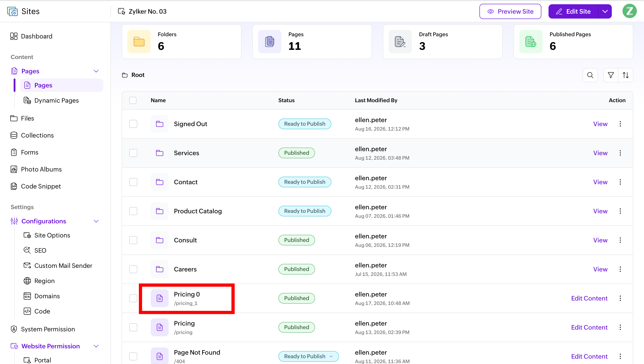Tick the select-all checkbox in header
Screen dimensions: 644x364
133,100
